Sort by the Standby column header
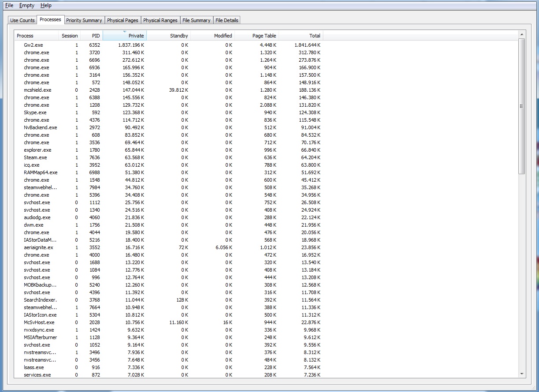Screen dimensions: 539x392 168,36
